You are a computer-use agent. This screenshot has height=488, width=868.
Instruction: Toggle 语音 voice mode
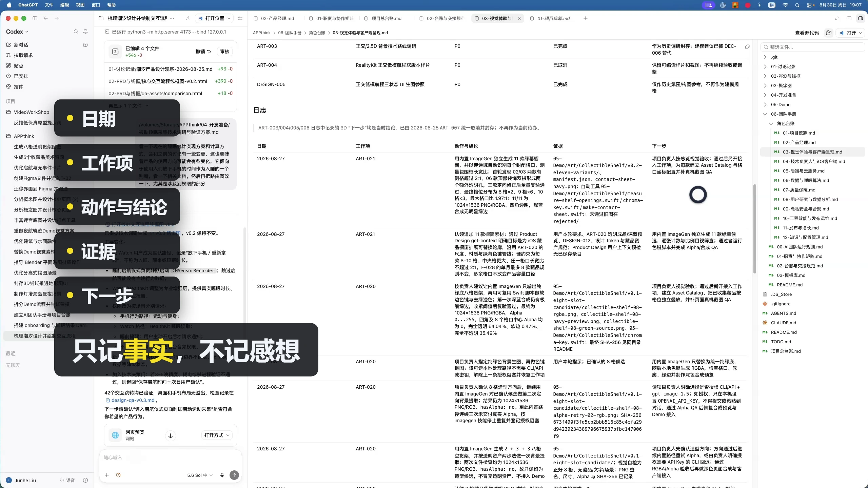click(x=67, y=480)
